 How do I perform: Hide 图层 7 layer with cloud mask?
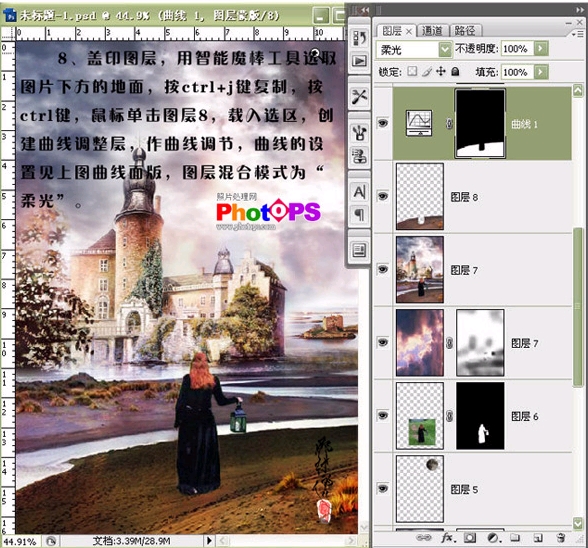(x=382, y=342)
